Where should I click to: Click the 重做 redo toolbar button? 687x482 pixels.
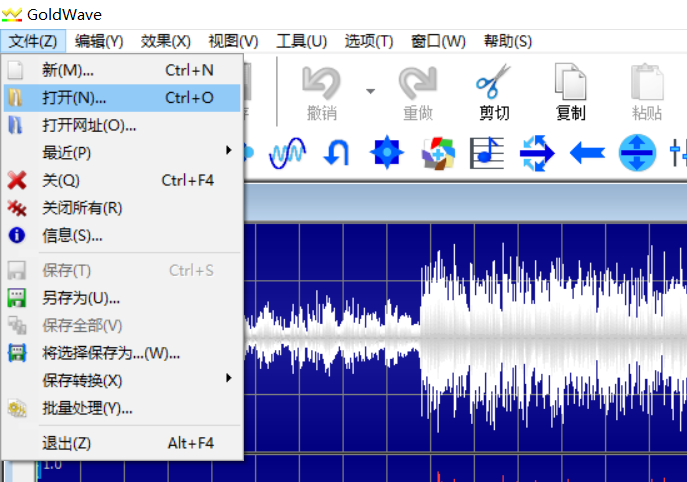point(418,93)
